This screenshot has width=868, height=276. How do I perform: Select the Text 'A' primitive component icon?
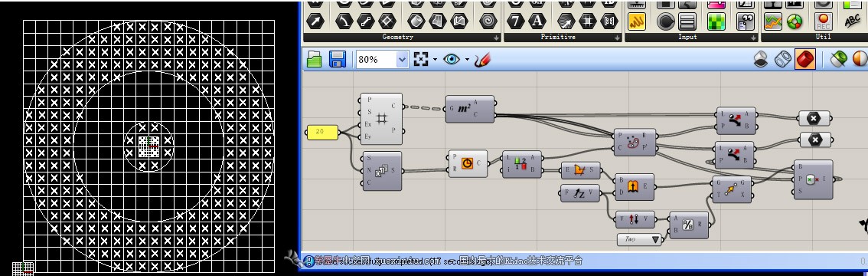[x=537, y=21]
